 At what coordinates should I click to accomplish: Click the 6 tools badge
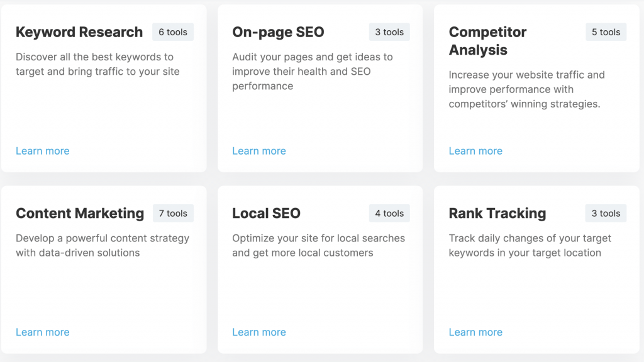tap(173, 32)
